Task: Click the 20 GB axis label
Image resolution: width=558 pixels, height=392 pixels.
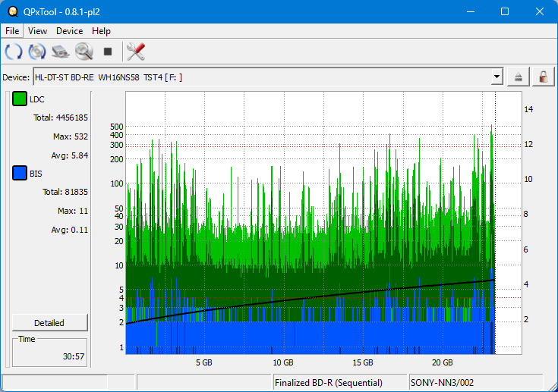Action: pyautogui.click(x=443, y=362)
